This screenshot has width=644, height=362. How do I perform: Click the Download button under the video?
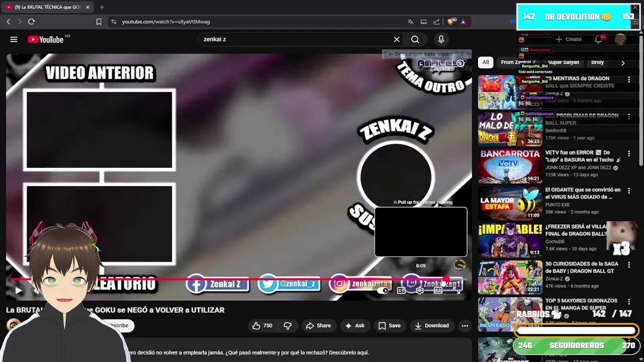(x=432, y=326)
